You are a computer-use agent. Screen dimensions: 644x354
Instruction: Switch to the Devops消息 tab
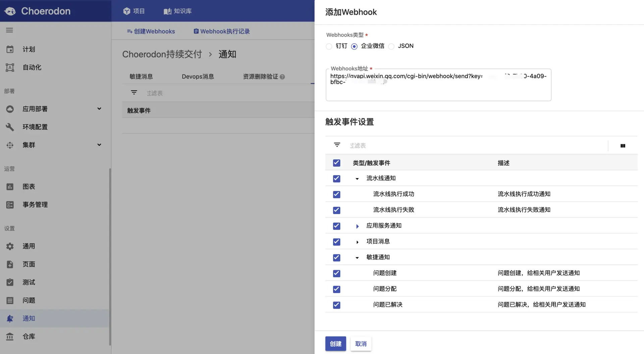(198, 77)
